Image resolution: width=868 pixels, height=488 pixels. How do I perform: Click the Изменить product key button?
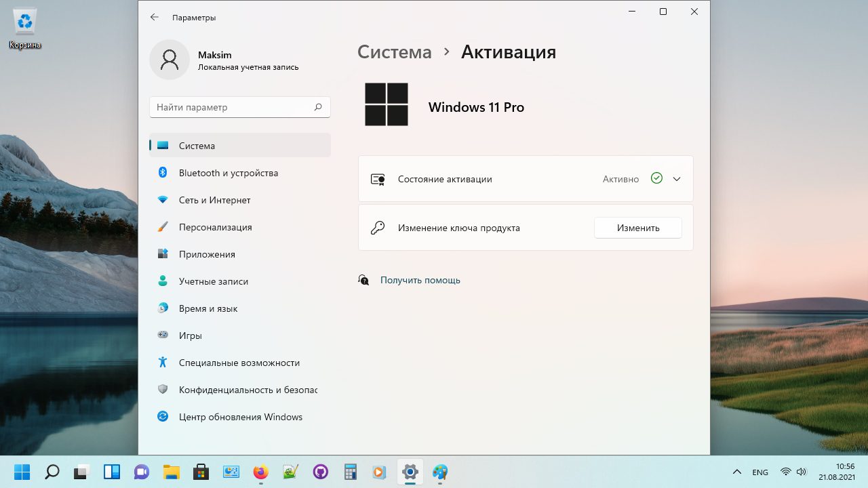(638, 228)
